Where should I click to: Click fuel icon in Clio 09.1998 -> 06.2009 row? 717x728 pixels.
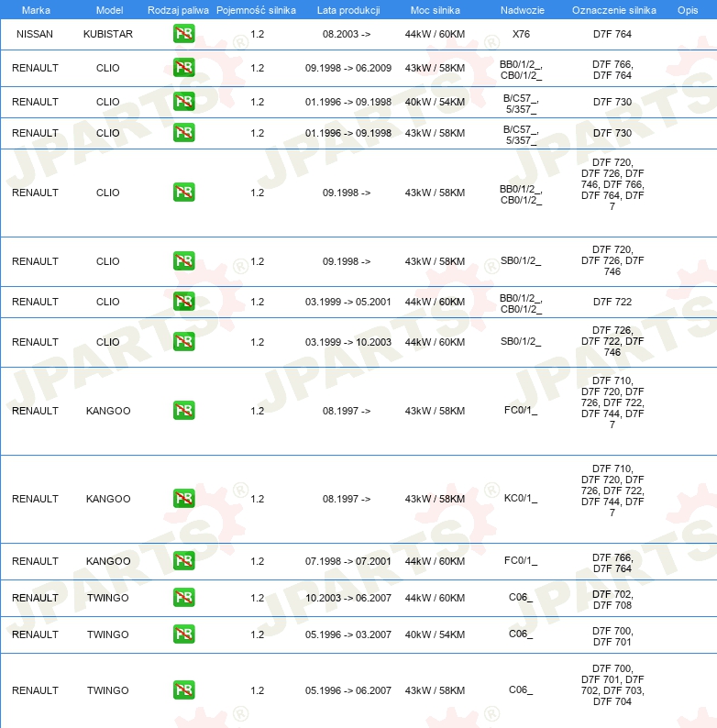coord(184,68)
